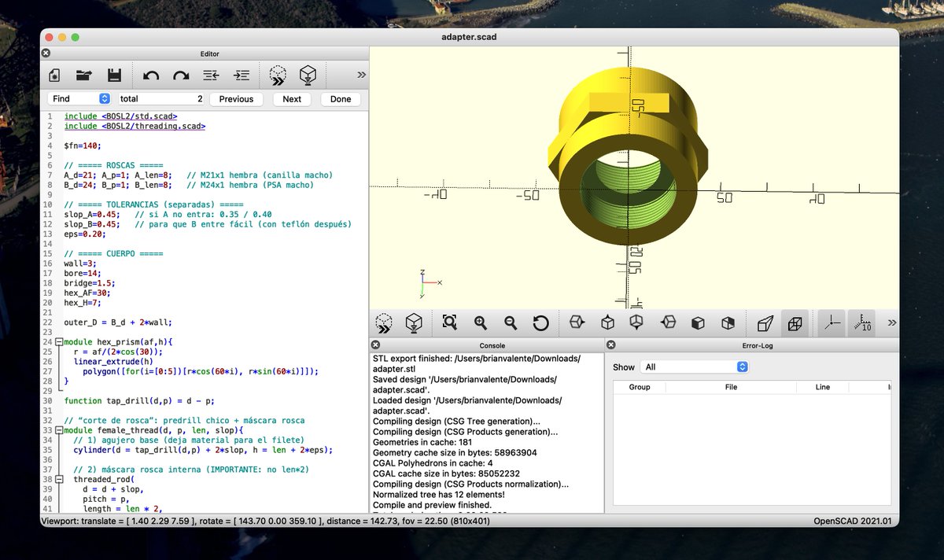The width and height of the screenshot is (944, 560).
Task: Preview the model from the viewport toolbar
Action: pos(384,322)
